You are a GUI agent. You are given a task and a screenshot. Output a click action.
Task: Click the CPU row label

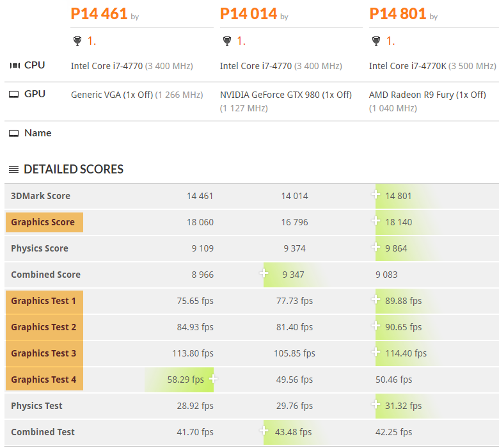coord(35,65)
